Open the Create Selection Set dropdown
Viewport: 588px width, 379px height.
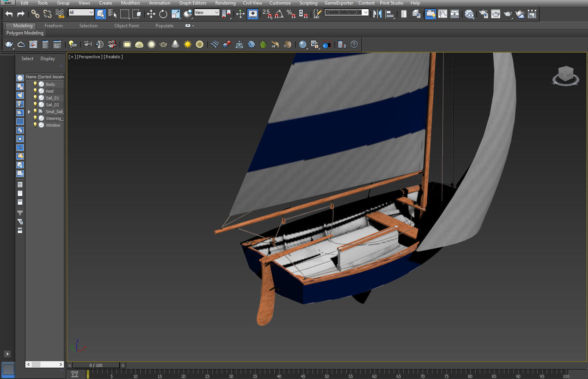[x=346, y=12]
